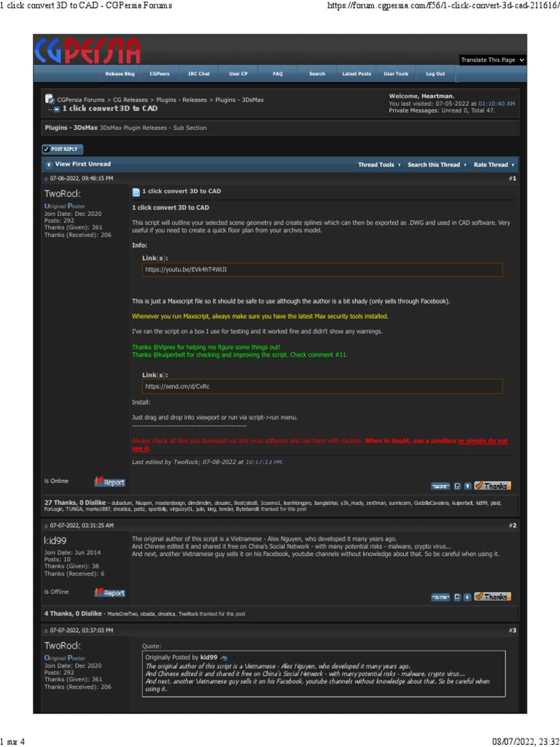This screenshot has height=747, width=560.
Task: Click username 'kuiperbelt' in post #1 thanks list
Action: [x=462, y=503]
